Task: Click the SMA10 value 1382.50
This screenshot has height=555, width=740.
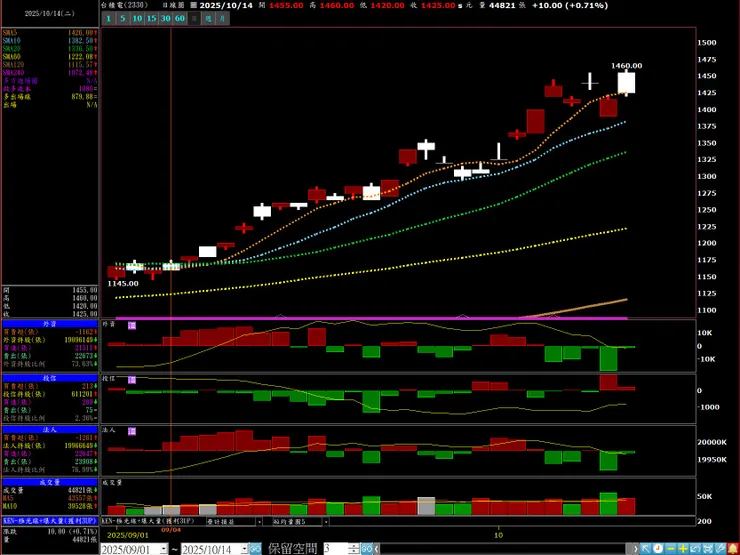Action: (82, 41)
